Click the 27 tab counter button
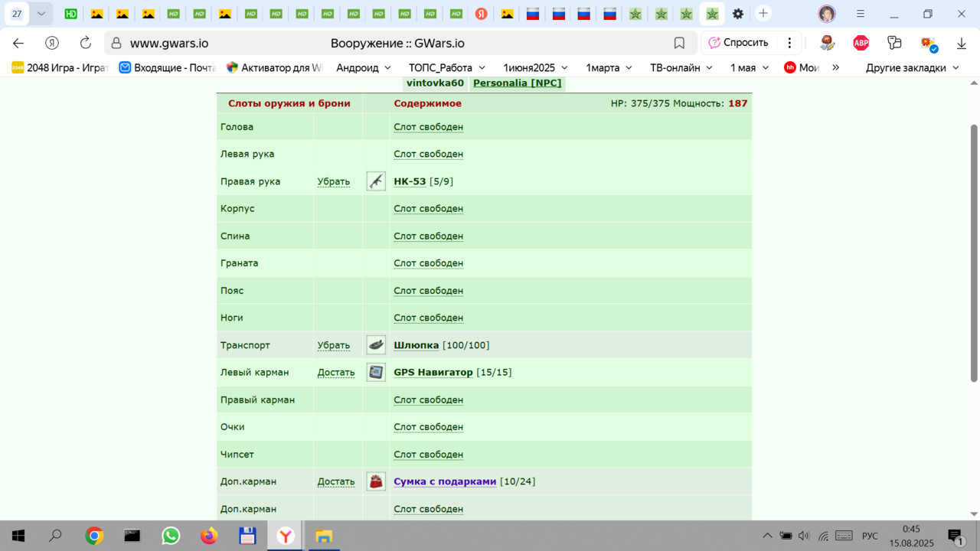Screen dimensions: 980x551 tap(16, 14)
